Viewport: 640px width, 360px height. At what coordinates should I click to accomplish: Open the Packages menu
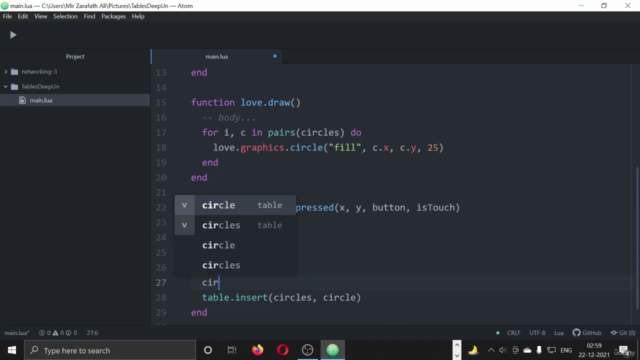113,16
